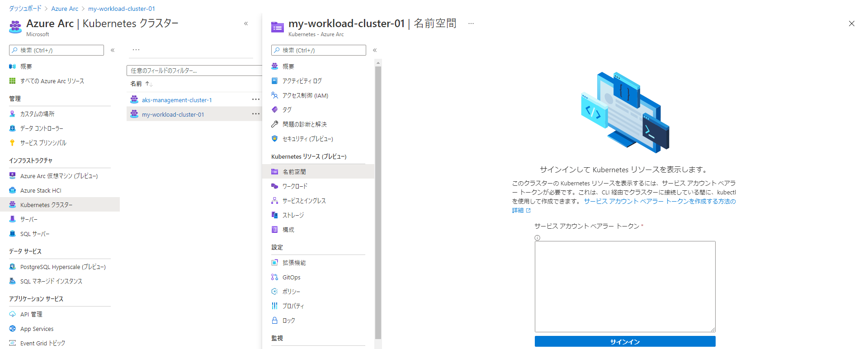
Task: Open サービスとイングレス icon
Action: (x=274, y=201)
